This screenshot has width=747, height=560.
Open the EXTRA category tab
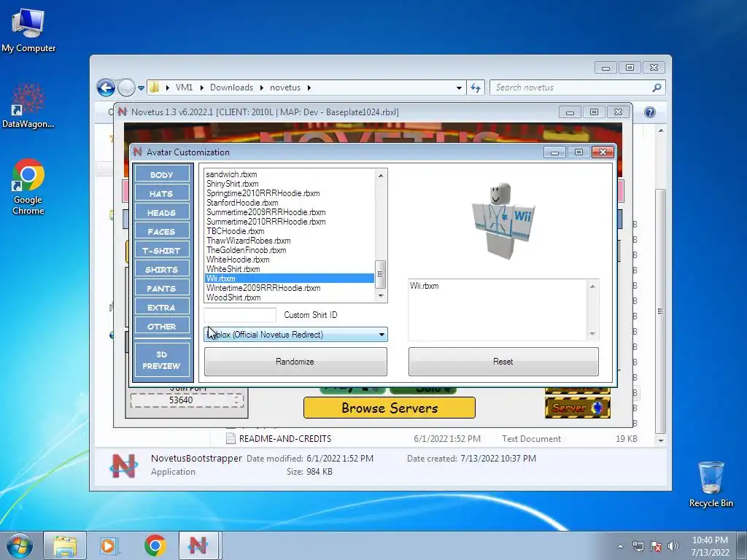click(162, 308)
